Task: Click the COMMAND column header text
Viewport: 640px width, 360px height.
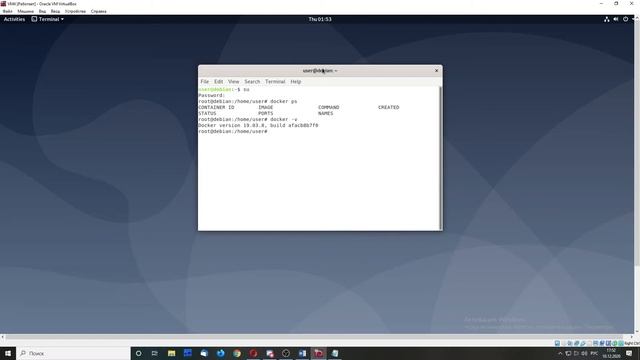Action: tap(329, 107)
